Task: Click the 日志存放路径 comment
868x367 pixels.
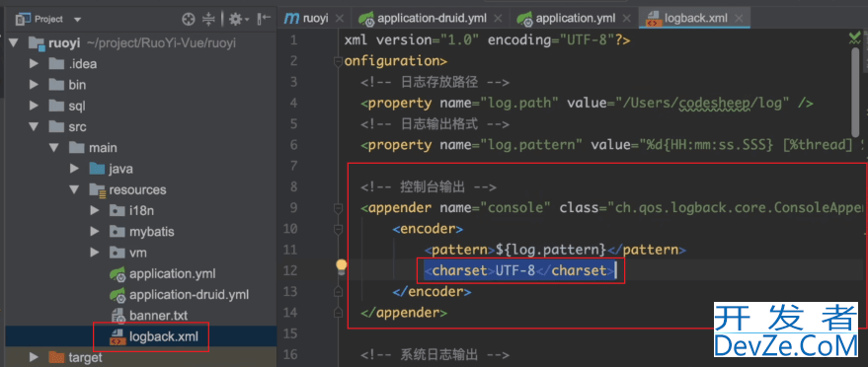Action: pyautogui.click(x=434, y=82)
